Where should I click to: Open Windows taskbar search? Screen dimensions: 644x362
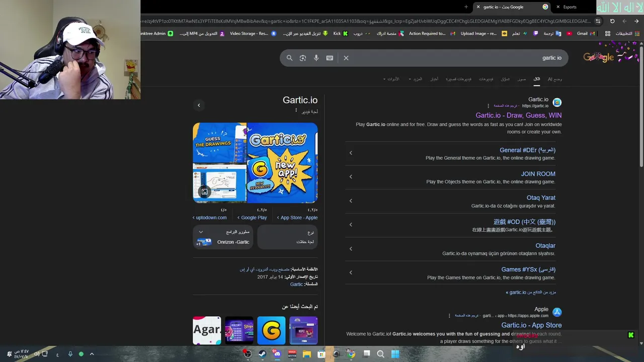(380, 354)
